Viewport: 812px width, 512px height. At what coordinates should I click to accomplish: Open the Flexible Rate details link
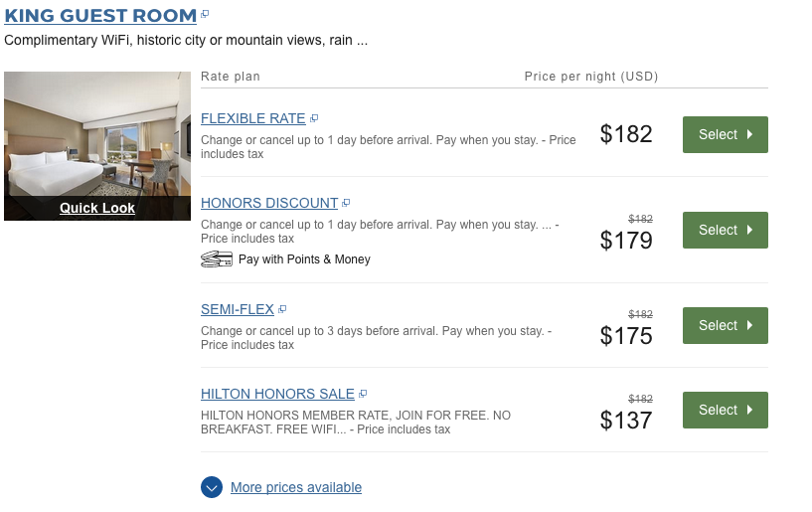click(252, 118)
